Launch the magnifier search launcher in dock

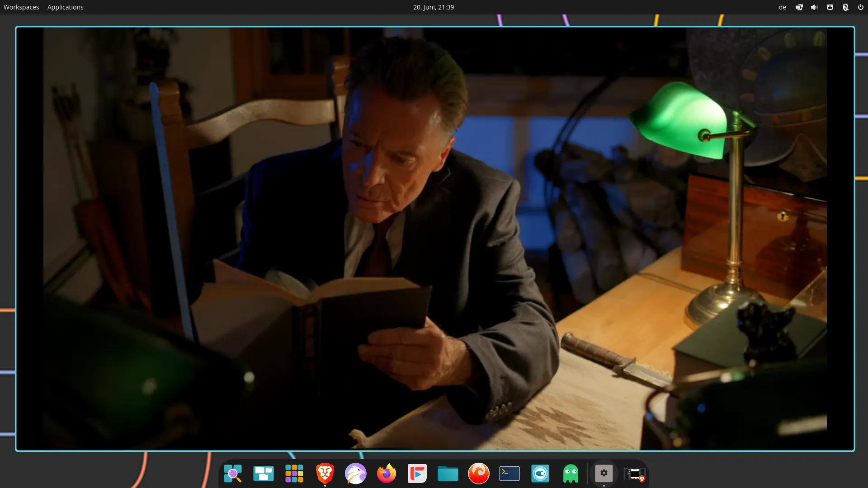[x=233, y=474]
